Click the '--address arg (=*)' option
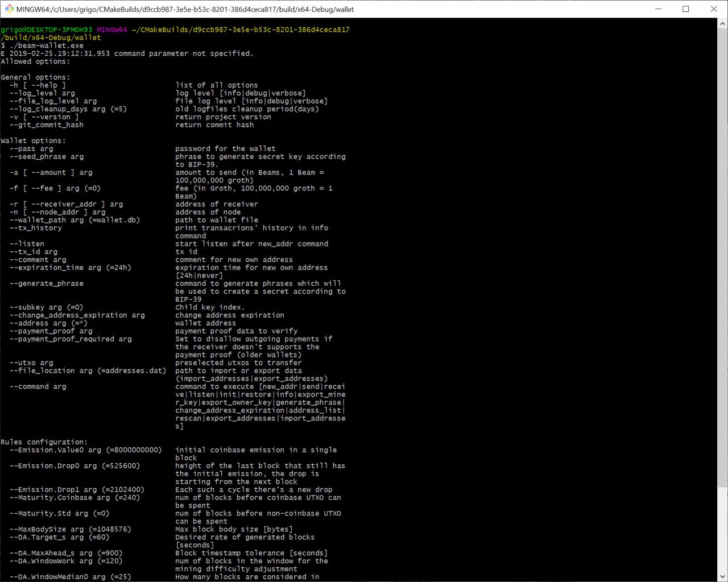Image resolution: width=728 pixels, height=582 pixels. (48, 324)
